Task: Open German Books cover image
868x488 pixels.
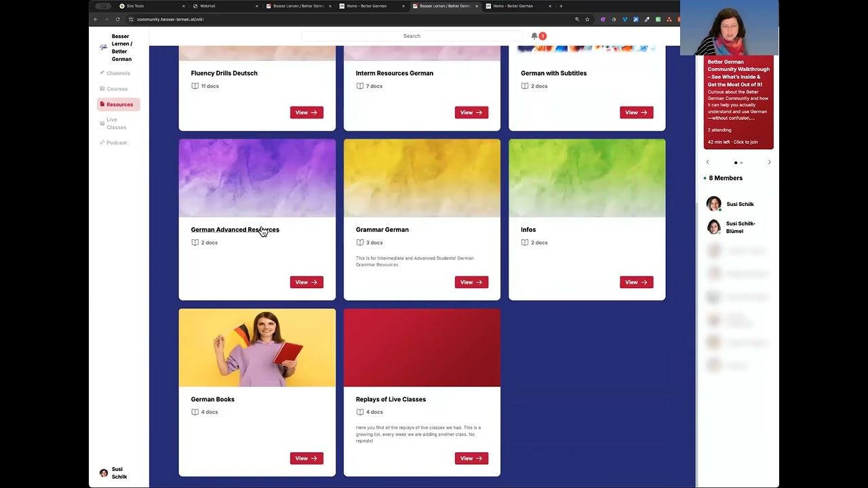Action: (x=257, y=348)
